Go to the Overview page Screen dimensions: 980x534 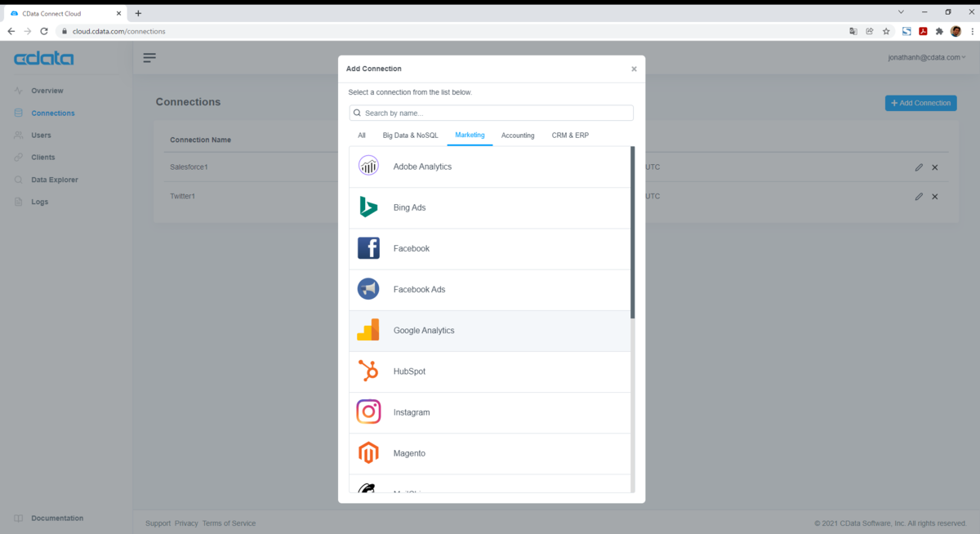point(47,91)
